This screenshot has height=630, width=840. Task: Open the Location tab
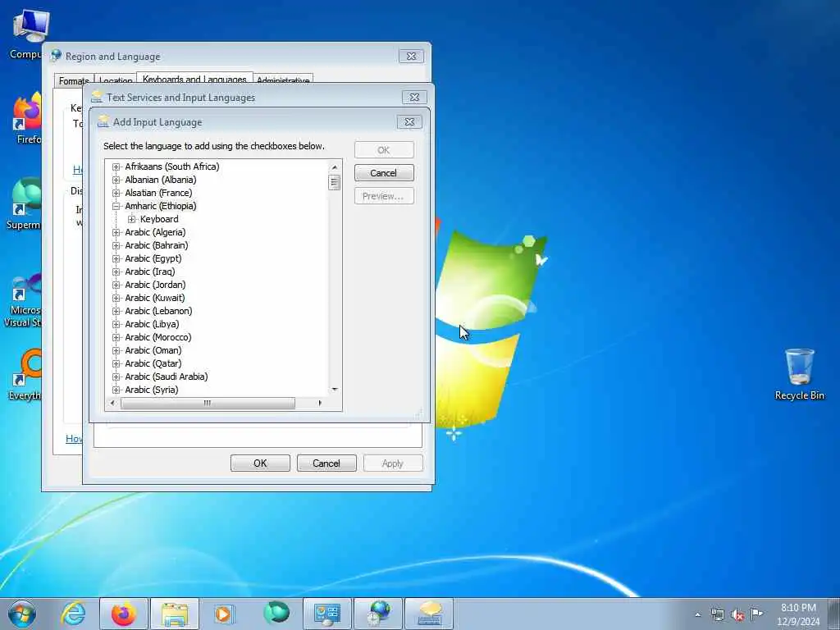coord(116,81)
